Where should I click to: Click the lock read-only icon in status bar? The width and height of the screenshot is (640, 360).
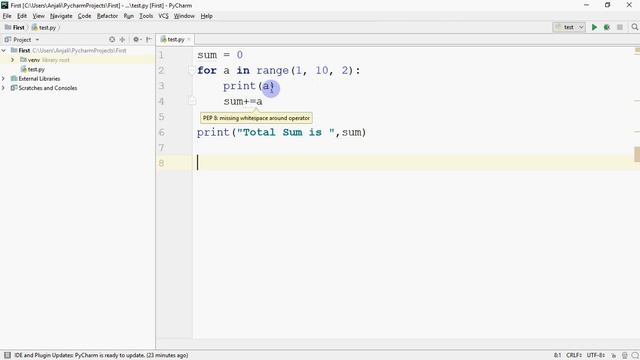[613, 356]
